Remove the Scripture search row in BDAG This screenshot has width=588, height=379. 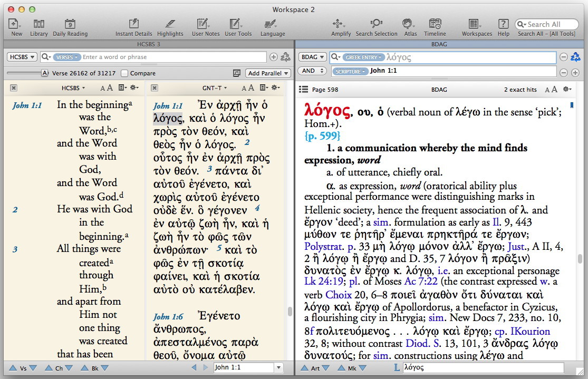tap(563, 73)
